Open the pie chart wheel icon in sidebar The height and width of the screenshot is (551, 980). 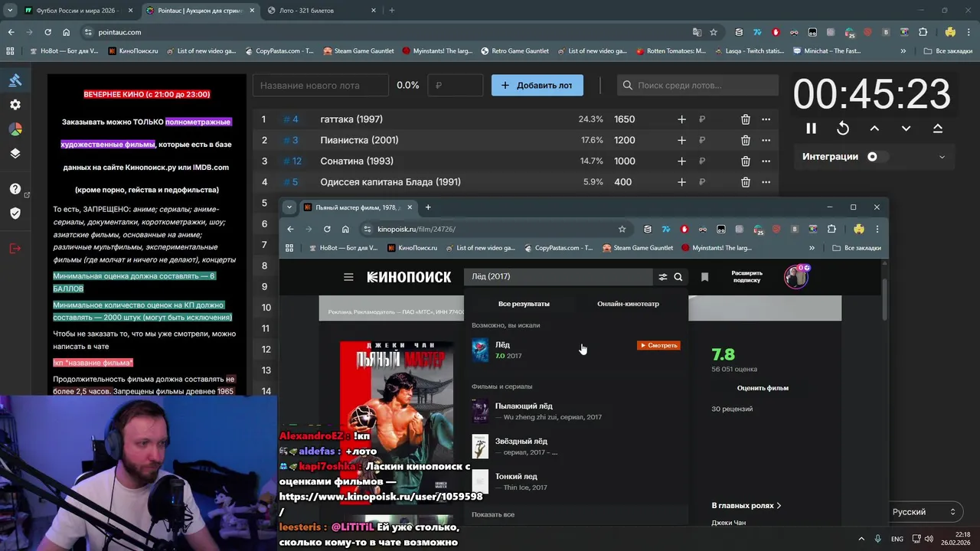click(x=15, y=129)
